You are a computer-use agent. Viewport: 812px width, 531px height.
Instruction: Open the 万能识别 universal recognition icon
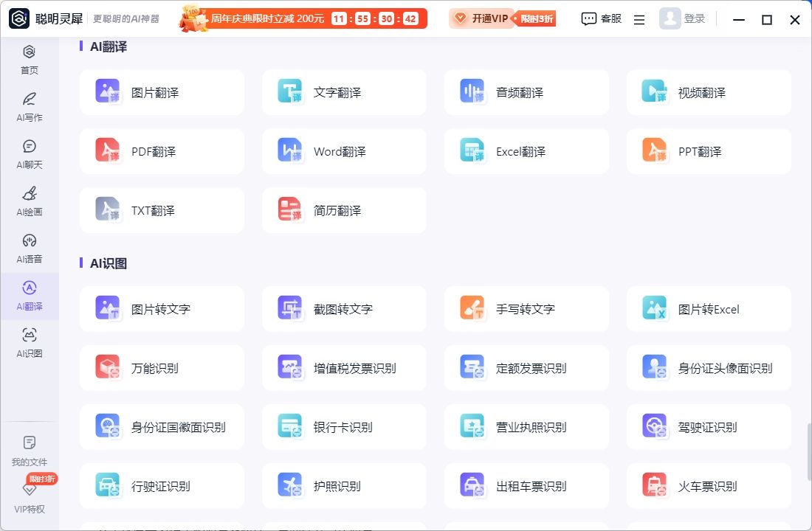(108, 367)
